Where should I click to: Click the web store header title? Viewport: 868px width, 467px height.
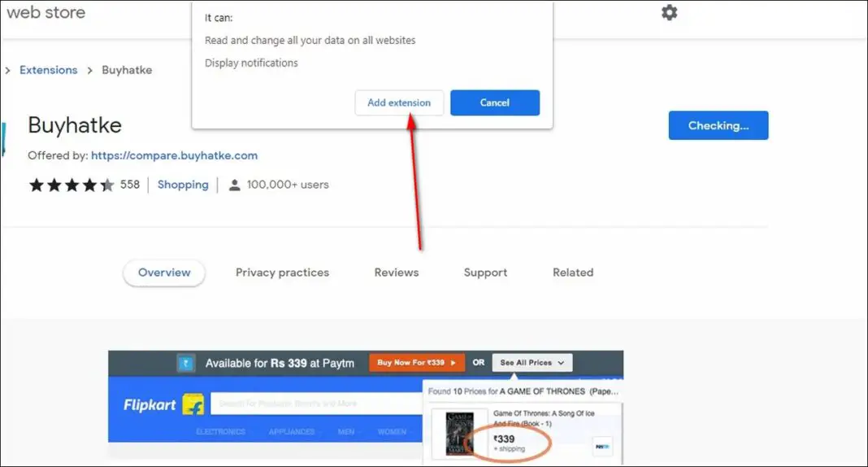tap(46, 12)
